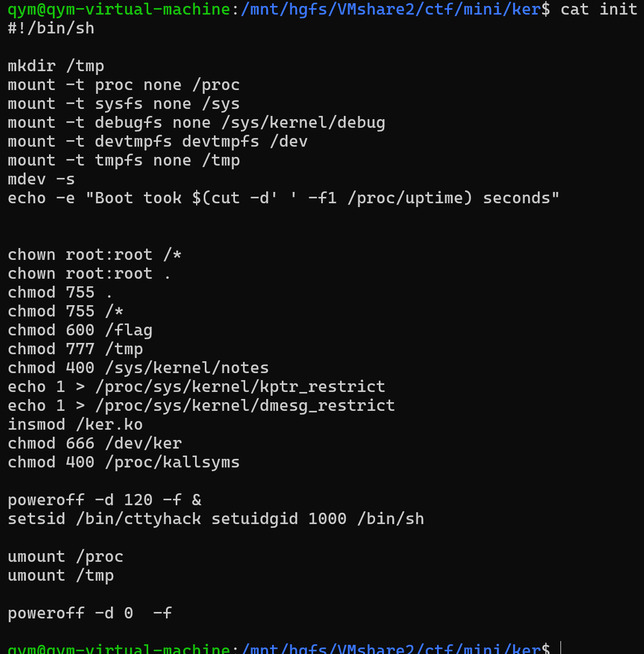
Task: Click the 'poweroff -d 120 -f &' line
Action: point(105,500)
